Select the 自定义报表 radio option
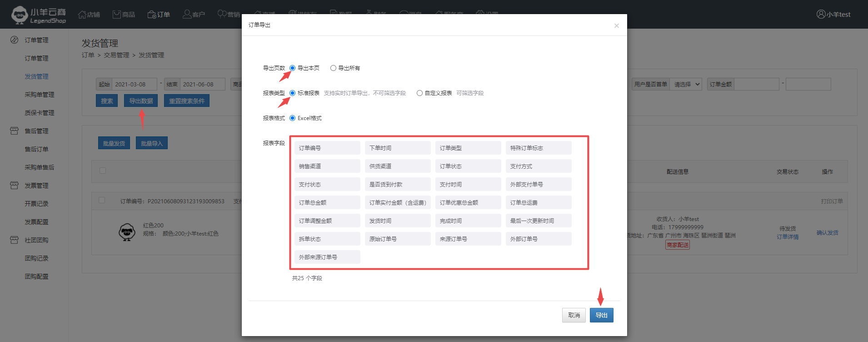The width and height of the screenshot is (868, 342). tap(419, 93)
